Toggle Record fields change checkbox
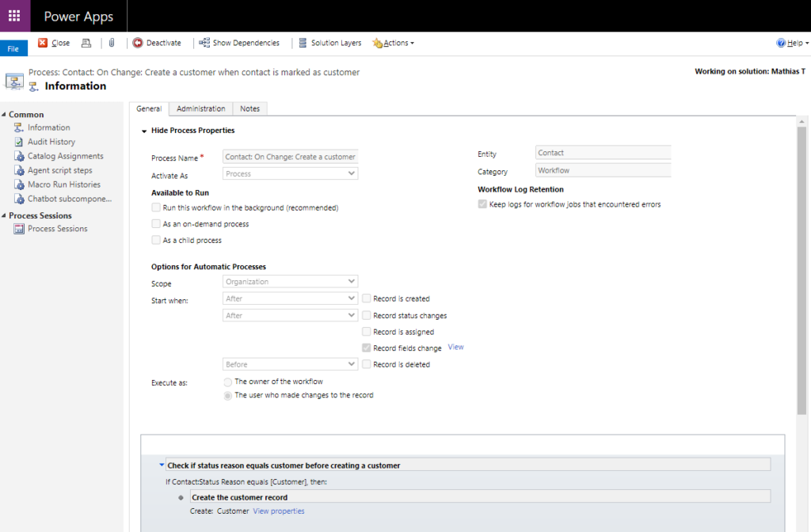811x532 pixels. tap(366, 348)
